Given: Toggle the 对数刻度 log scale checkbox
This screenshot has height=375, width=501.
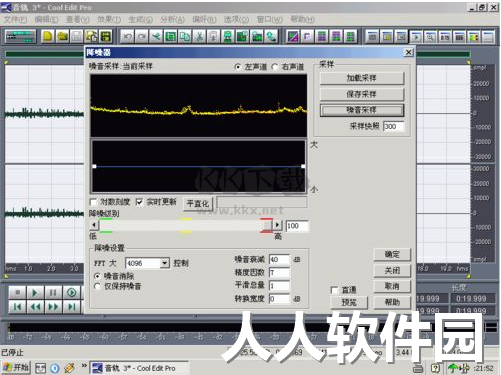Looking at the screenshot, I should (93, 202).
